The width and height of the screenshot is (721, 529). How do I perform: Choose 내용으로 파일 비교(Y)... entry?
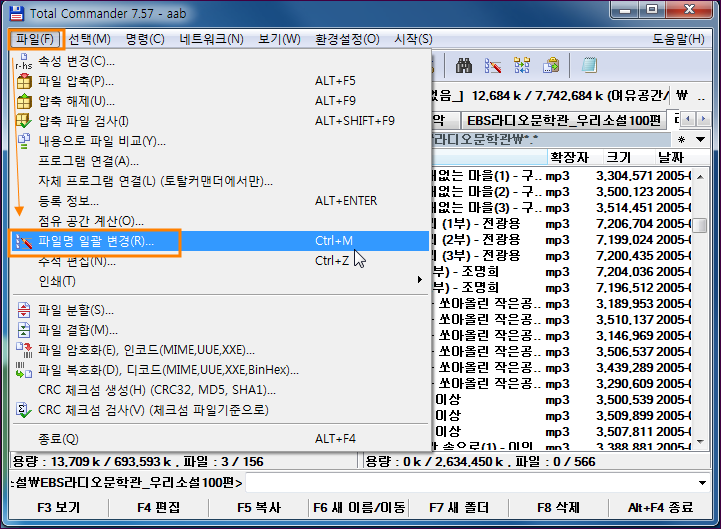click(220, 141)
